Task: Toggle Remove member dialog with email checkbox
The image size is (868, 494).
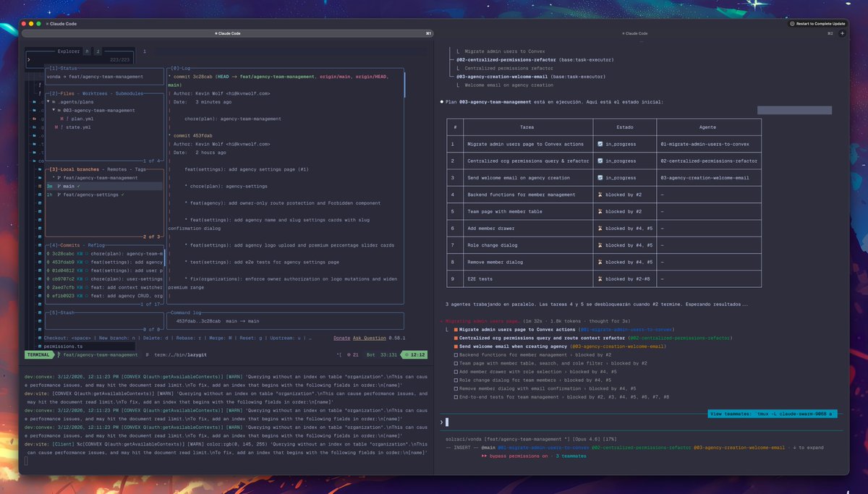Action: point(456,388)
